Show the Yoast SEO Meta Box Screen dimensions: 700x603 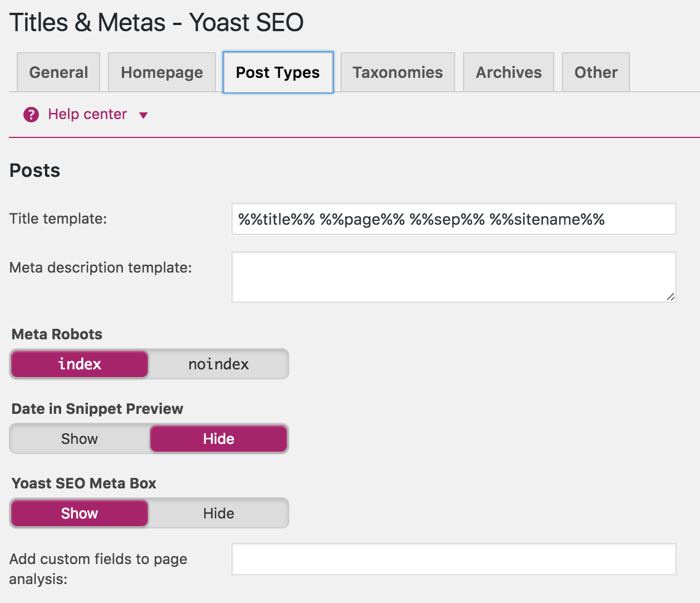pyautogui.click(x=80, y=513)
